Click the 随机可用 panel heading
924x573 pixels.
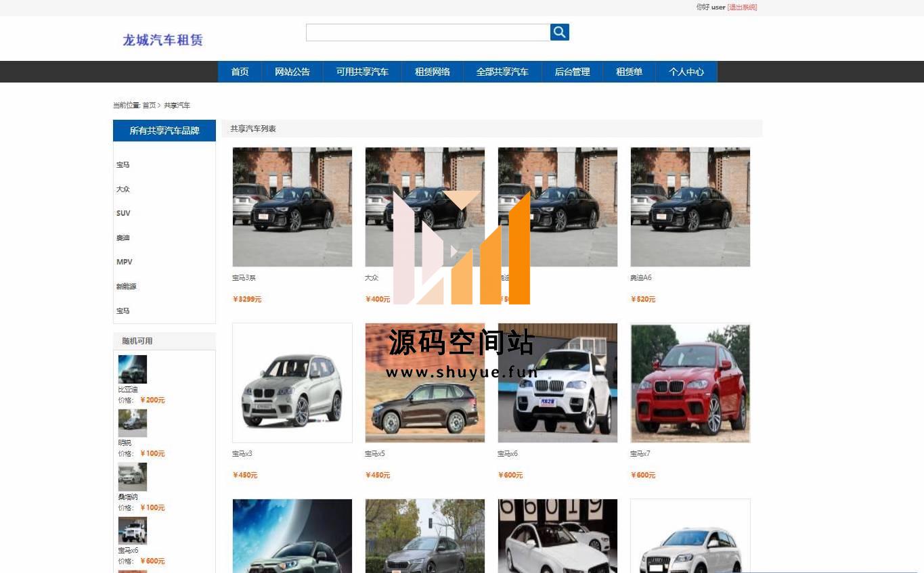(137, 341)
